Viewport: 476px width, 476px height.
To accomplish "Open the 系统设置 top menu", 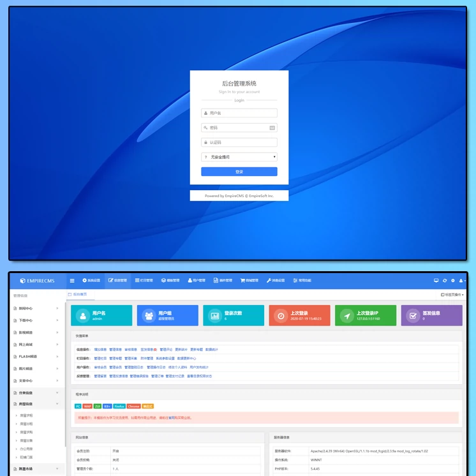I will (91, 280).
